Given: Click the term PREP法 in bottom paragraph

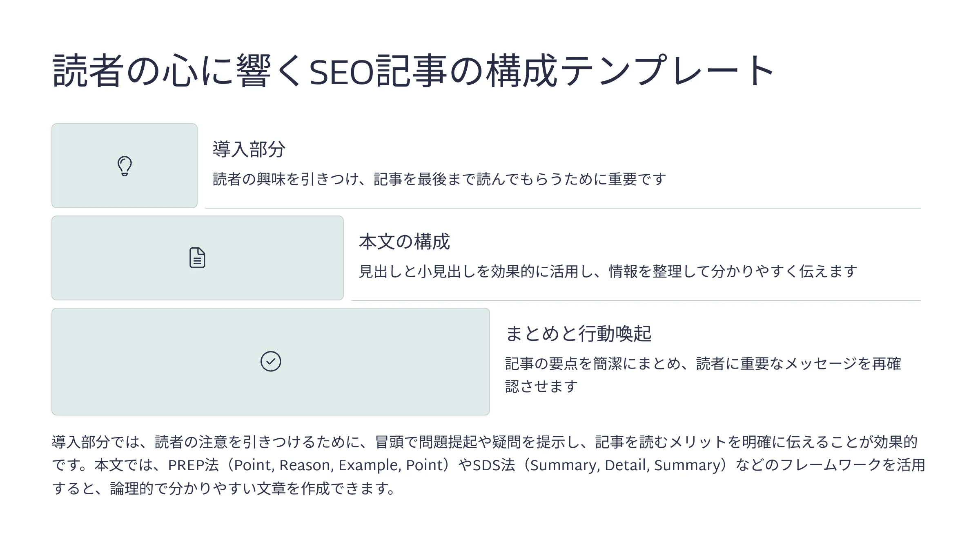Looking at the screenshot, I should (193, 465).
